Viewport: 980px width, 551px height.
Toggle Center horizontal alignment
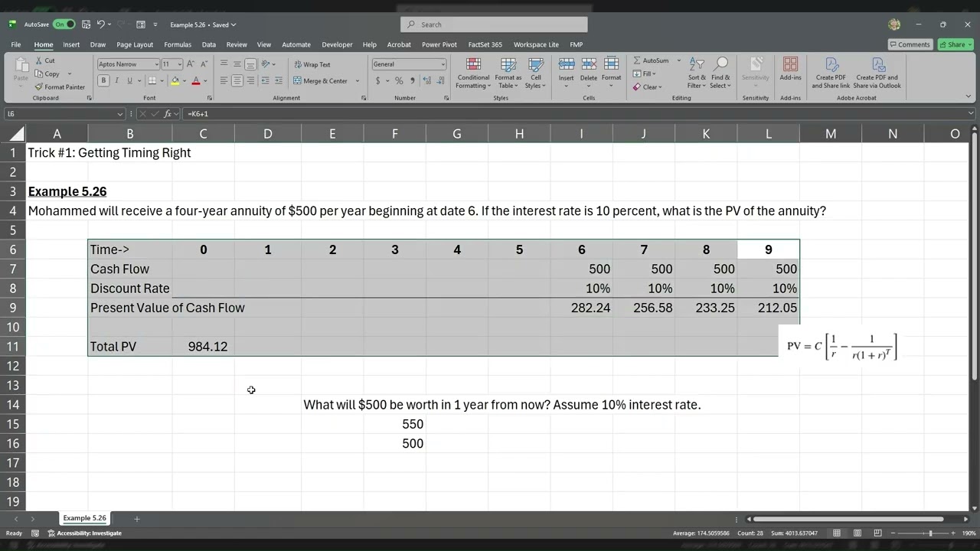click(x=237, y=80)
